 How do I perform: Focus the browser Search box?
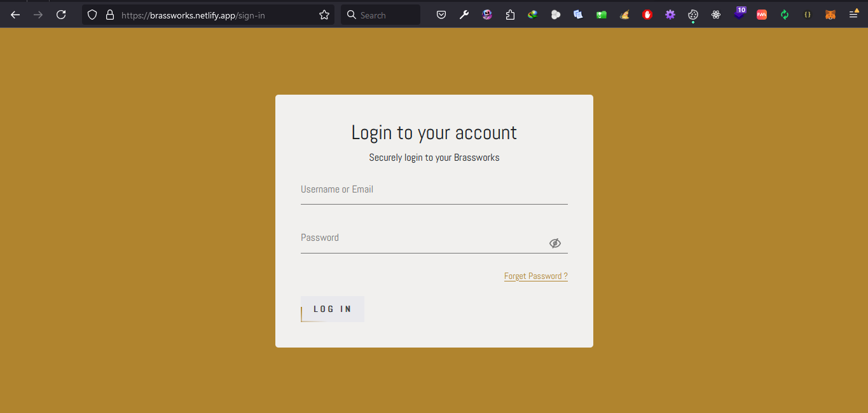point(380,15)
